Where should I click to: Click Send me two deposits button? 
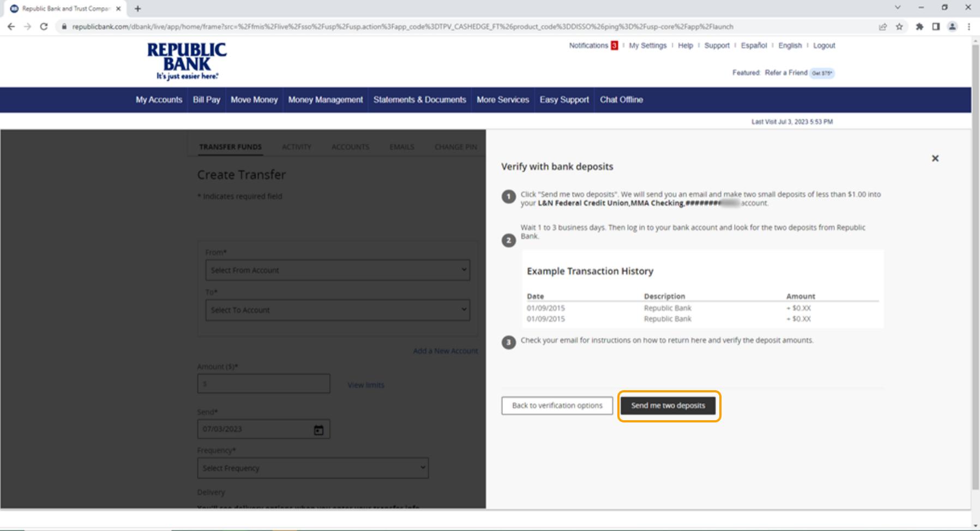[668, 405]
